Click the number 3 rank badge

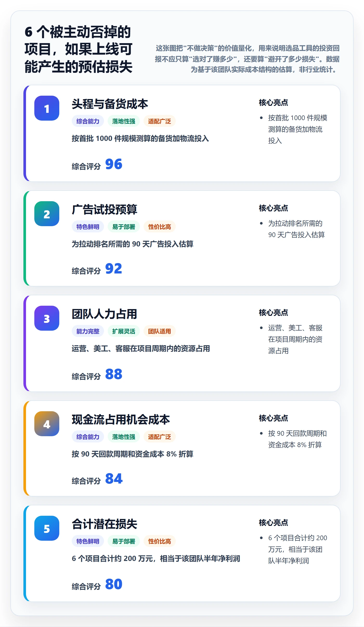tap(47, 318)
